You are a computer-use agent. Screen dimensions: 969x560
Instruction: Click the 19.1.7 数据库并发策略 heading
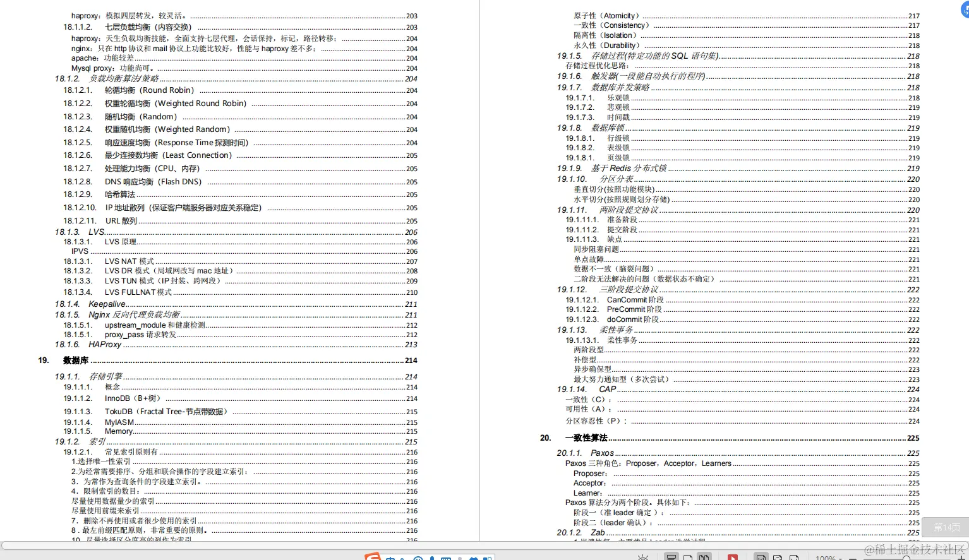(x=738, y=88)
